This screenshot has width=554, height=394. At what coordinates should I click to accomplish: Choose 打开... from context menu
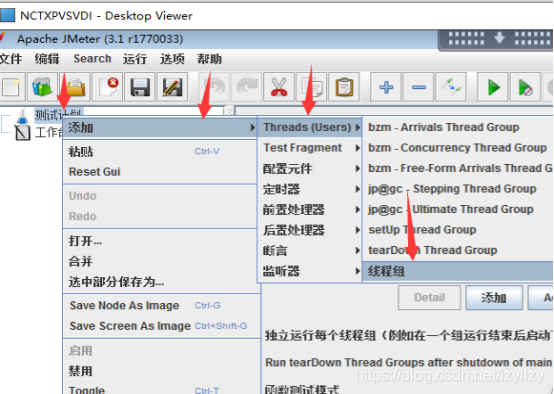(x=160, y=241)
